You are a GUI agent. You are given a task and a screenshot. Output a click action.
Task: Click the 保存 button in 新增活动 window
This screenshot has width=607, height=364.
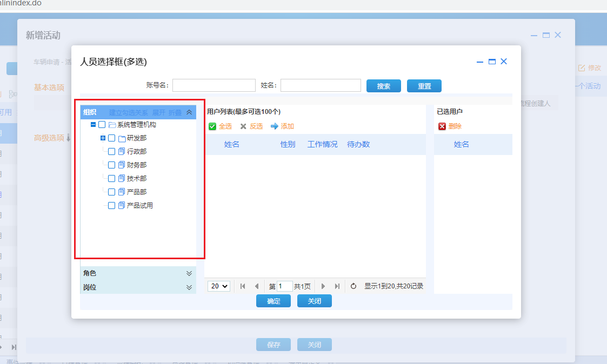tap(274, 345)
